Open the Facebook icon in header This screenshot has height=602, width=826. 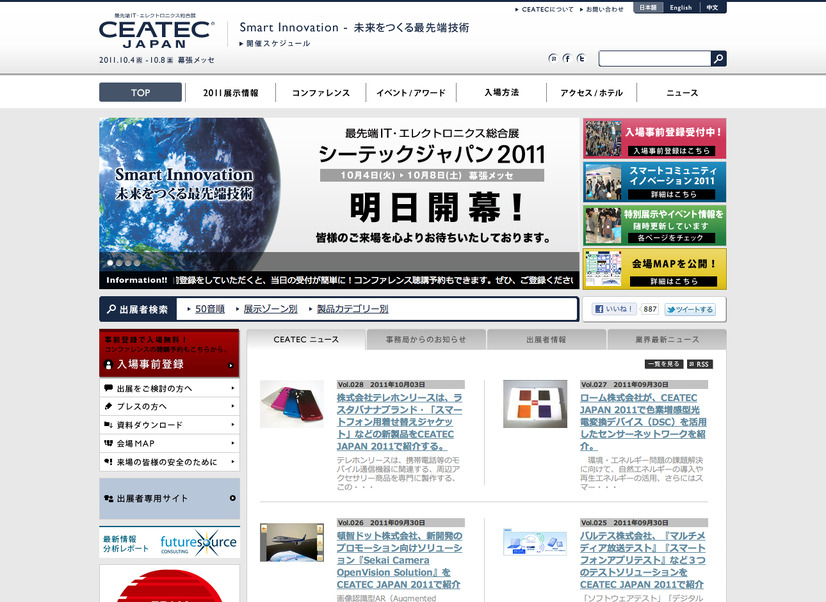[x=567, y=58]
